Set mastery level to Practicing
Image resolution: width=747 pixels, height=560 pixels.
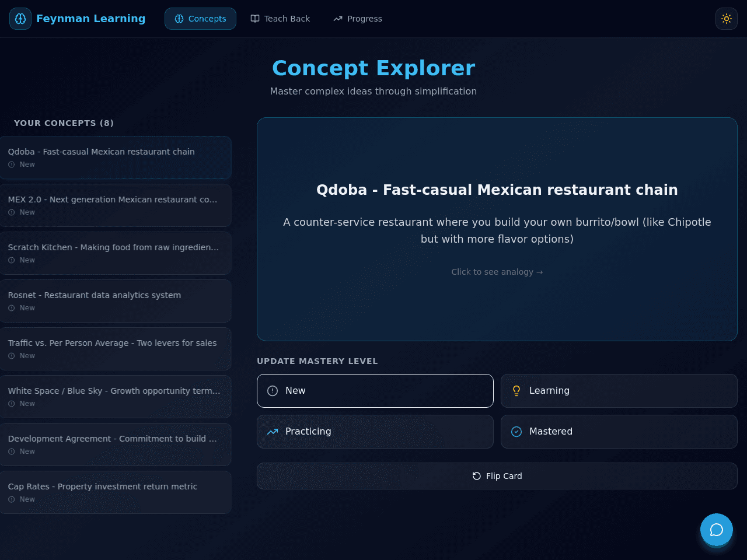pos(375,432)
